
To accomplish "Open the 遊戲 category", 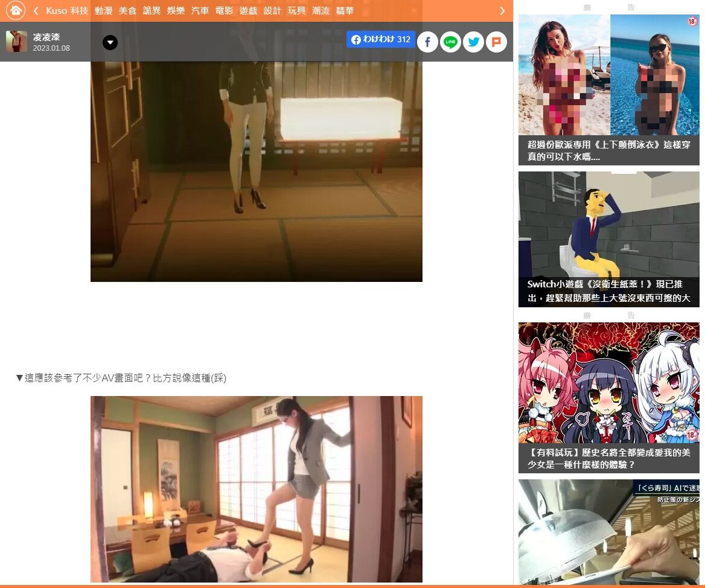I will [248, 10].
